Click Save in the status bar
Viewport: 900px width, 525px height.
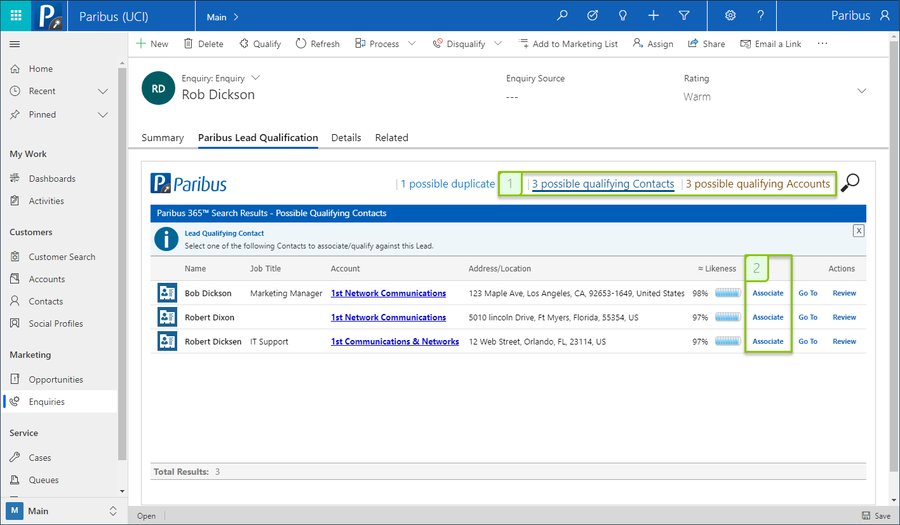(x=876, y=516)
